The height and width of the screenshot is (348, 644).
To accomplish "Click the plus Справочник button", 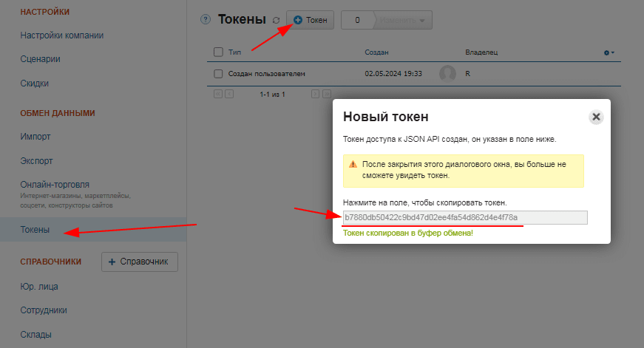I will 140,262.
